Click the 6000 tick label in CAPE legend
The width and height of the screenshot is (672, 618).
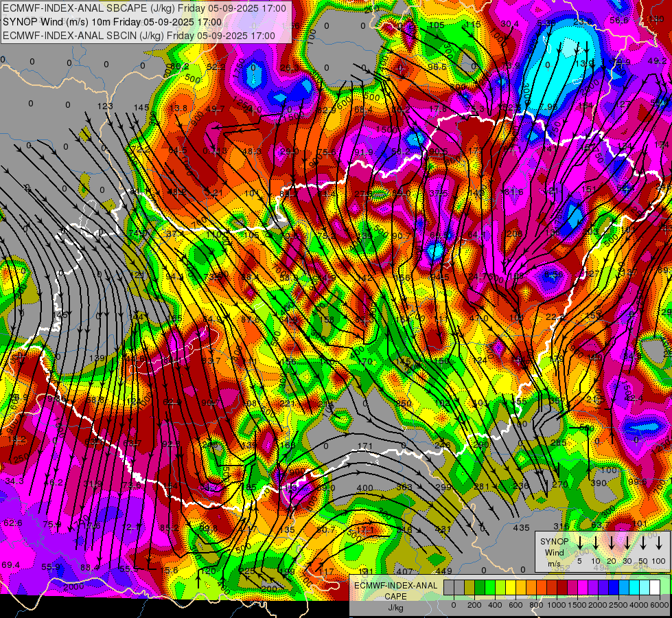point(659,605)
